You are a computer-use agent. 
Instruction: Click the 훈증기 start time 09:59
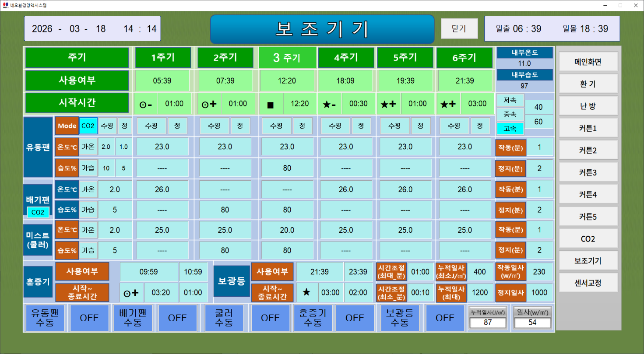(x=149, y=272)
